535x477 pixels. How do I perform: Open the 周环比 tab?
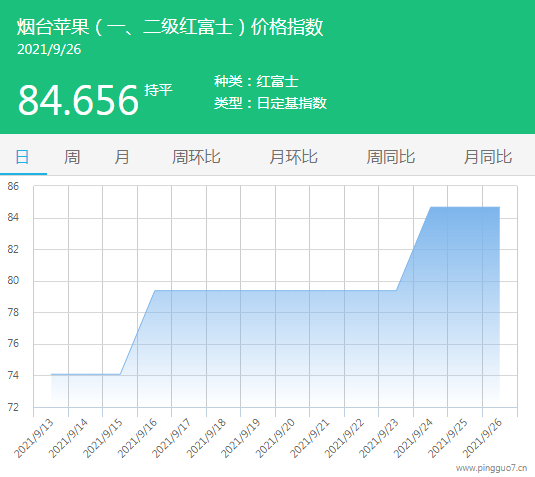pyautogui.click(x=196, y=157)
